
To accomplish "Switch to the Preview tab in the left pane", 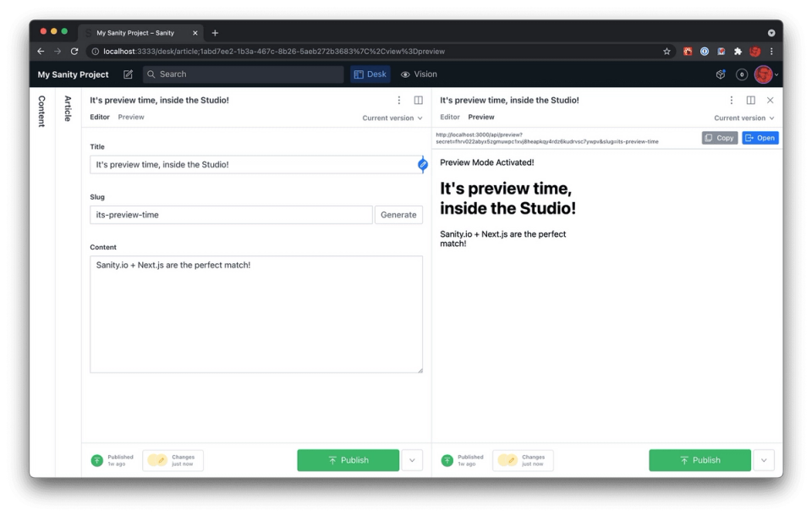I will point(131,117).
